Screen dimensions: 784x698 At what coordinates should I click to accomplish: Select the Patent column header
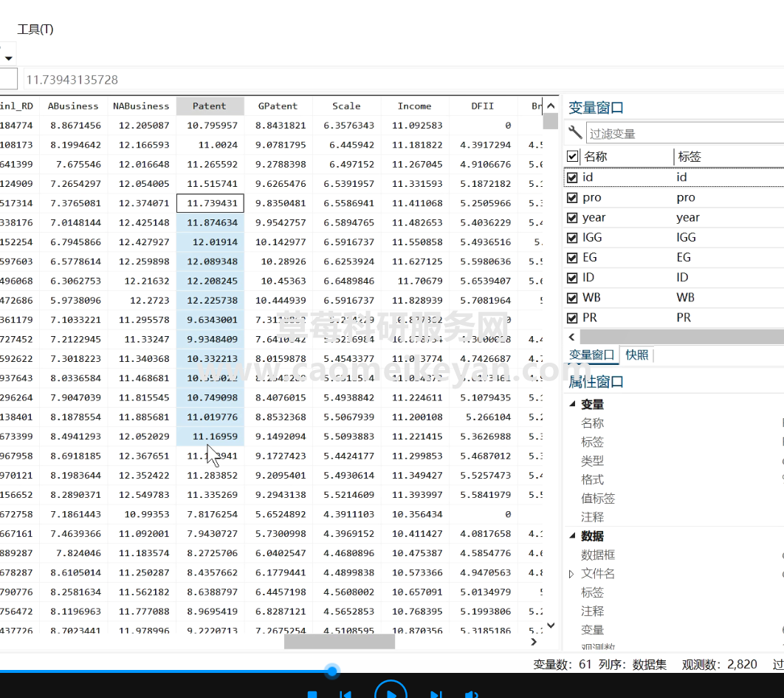coord(210,106)
